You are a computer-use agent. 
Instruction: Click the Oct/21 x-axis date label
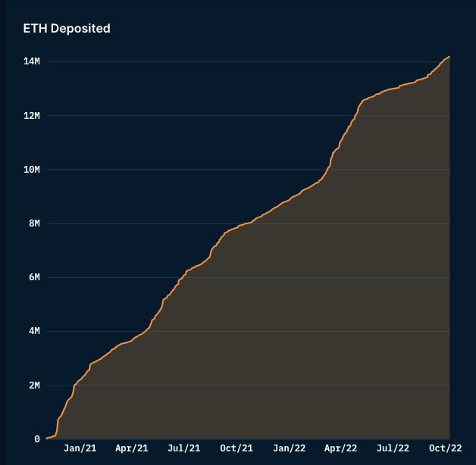coord(236,448)
